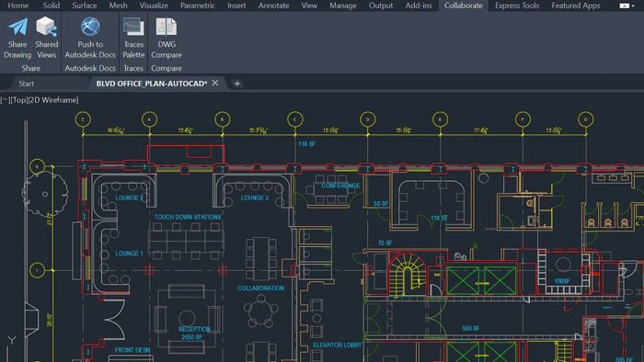Click the viewport [-] controls menu
The height and width of the screenshot is (362, 644).
coord(5,100)
